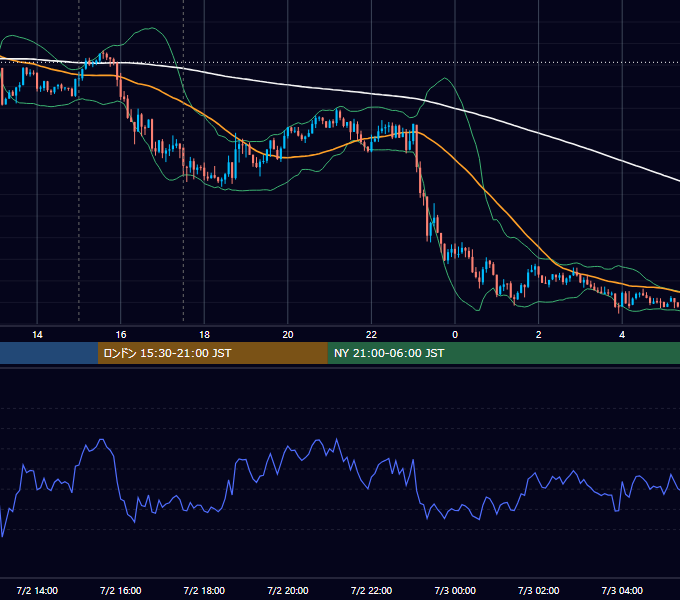Image resolution: width=680 pixels, height=600 pixels.
Task: Click the 7/3 02:00 time label
Action: coord(539,590)
